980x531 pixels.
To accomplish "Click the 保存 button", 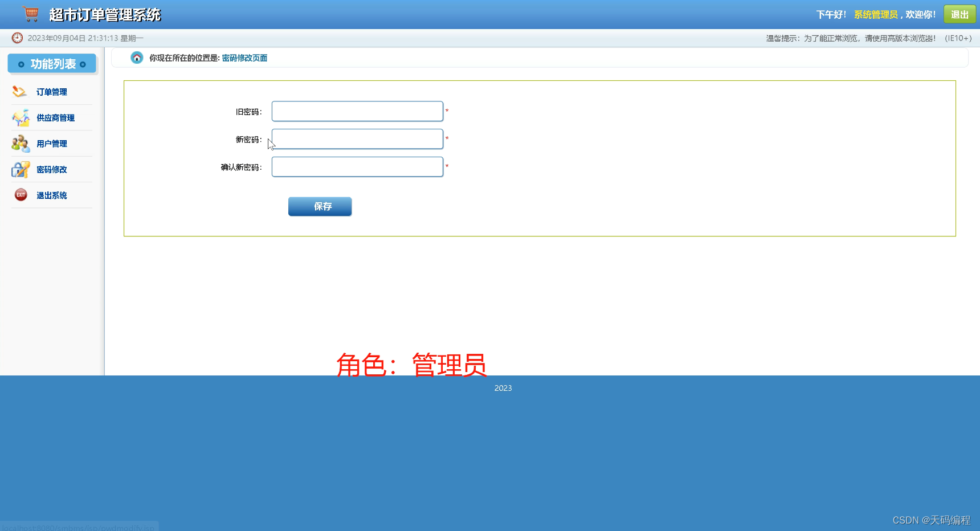I will (320, 206).
